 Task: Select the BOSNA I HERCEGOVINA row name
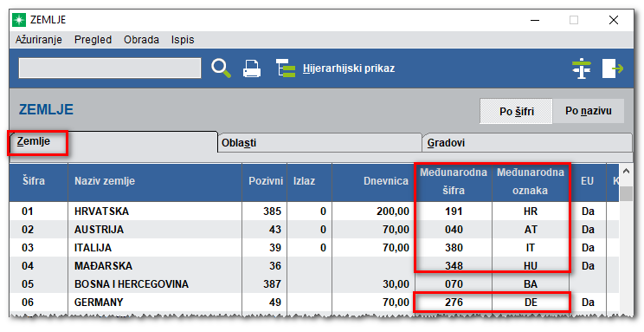132,284
